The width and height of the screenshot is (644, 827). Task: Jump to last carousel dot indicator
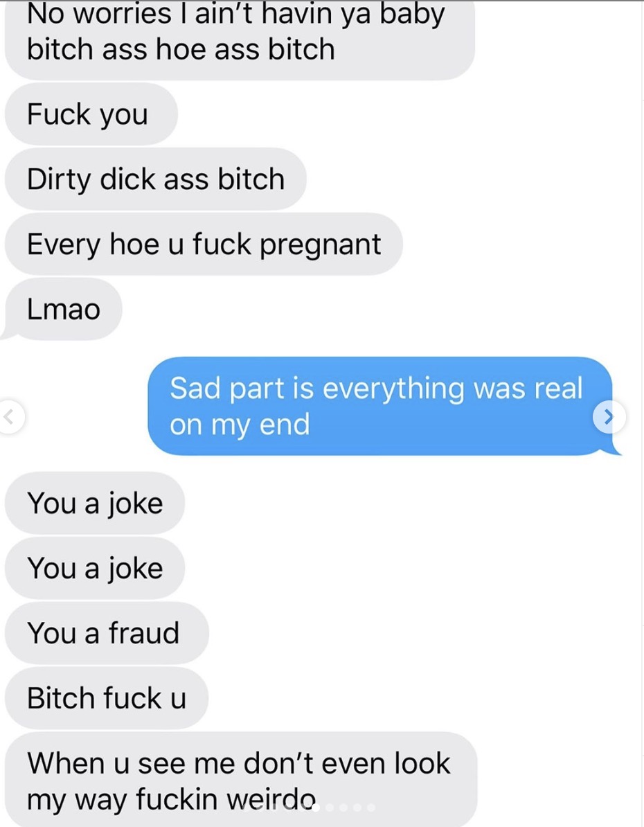(370, 808)
